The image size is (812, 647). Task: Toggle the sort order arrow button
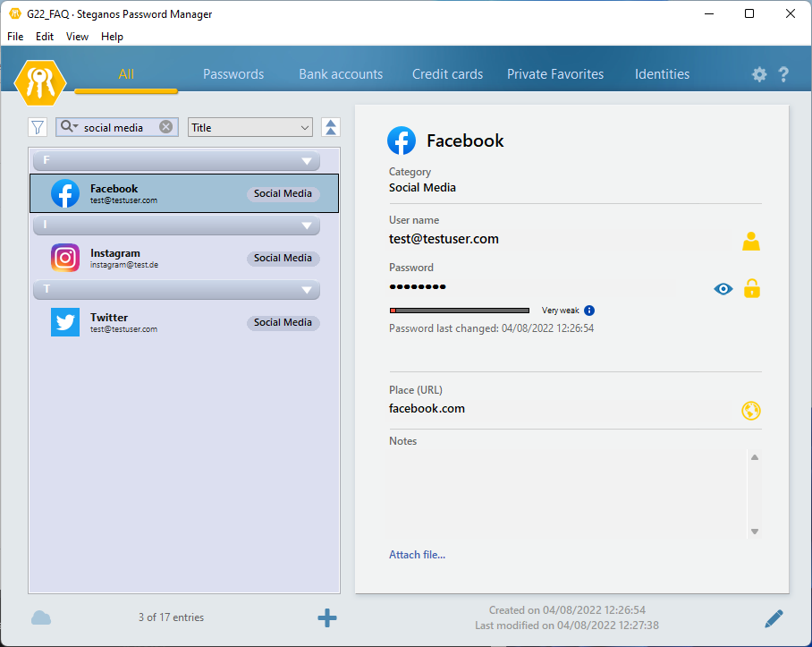[331, 127]
